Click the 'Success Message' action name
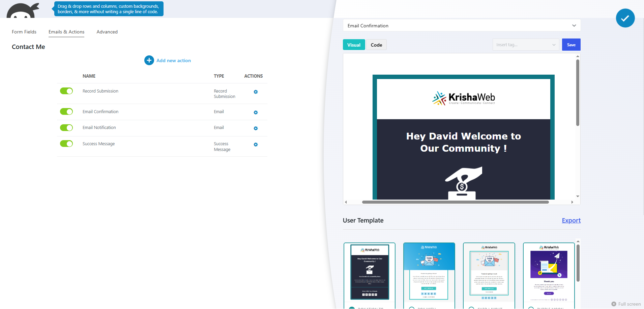This screenshot has width=644, height=309. 98,144
